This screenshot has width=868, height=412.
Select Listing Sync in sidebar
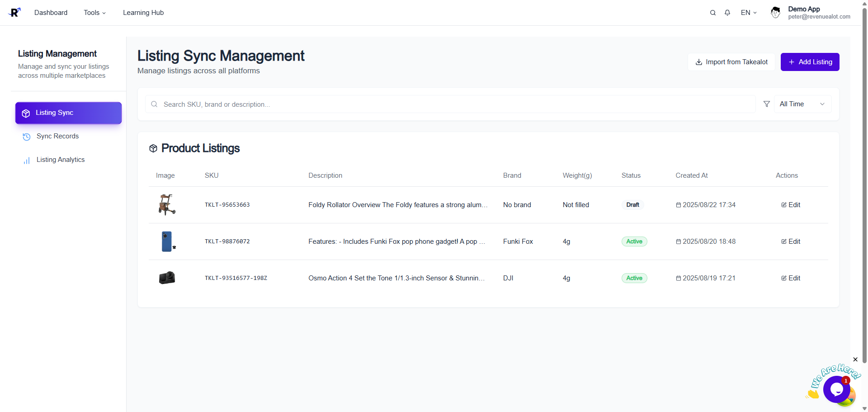pyautogui.click(x=68, y=113)
